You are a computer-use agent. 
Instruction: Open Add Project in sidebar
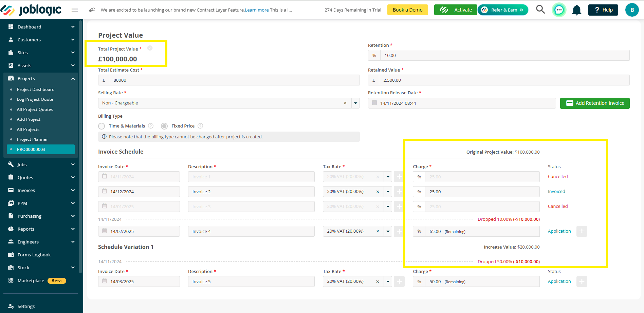pos(29,119)
